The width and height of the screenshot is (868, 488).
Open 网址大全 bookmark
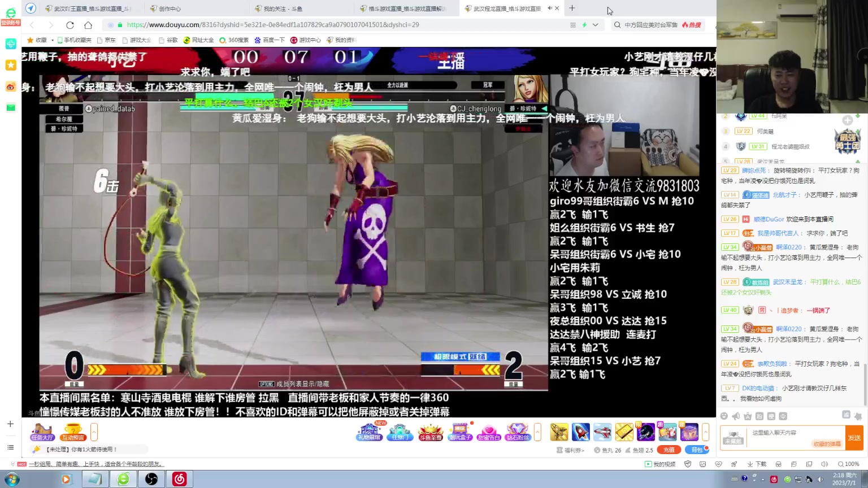point(198,40)
